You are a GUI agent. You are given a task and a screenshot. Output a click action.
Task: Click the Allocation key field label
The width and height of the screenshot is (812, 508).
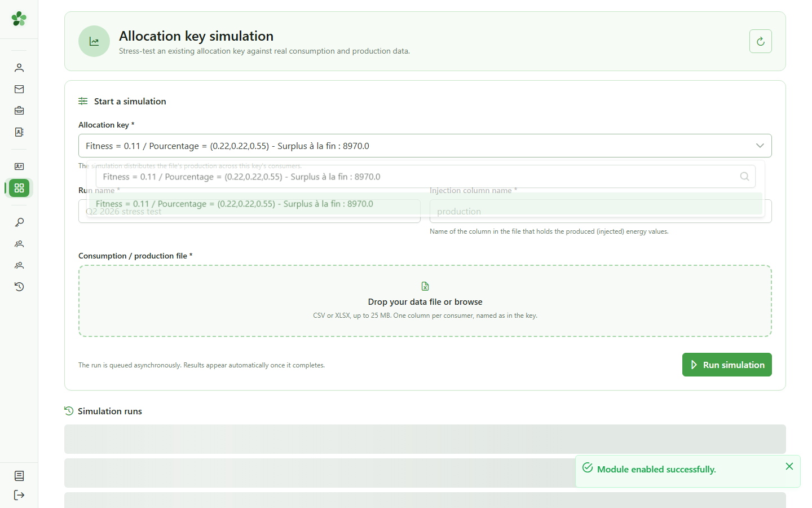pos(106,125)
